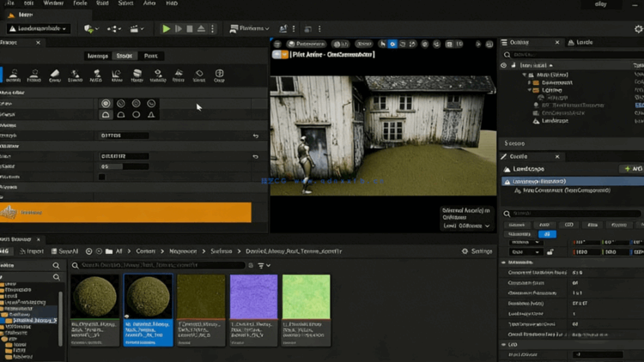Choose the Copy tool with grid-circle icon
Screen dimensions: 644x362
tap(219, 75)
